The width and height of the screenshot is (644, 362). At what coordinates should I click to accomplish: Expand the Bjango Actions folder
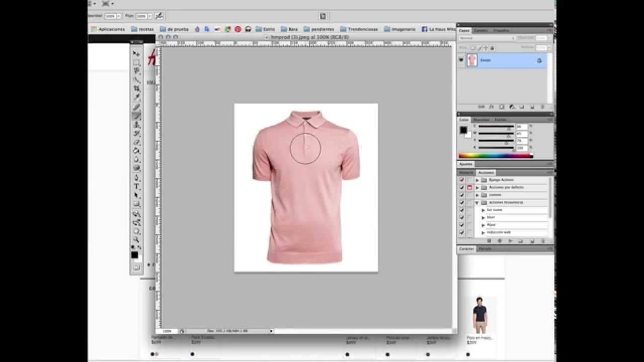(477, 179)
